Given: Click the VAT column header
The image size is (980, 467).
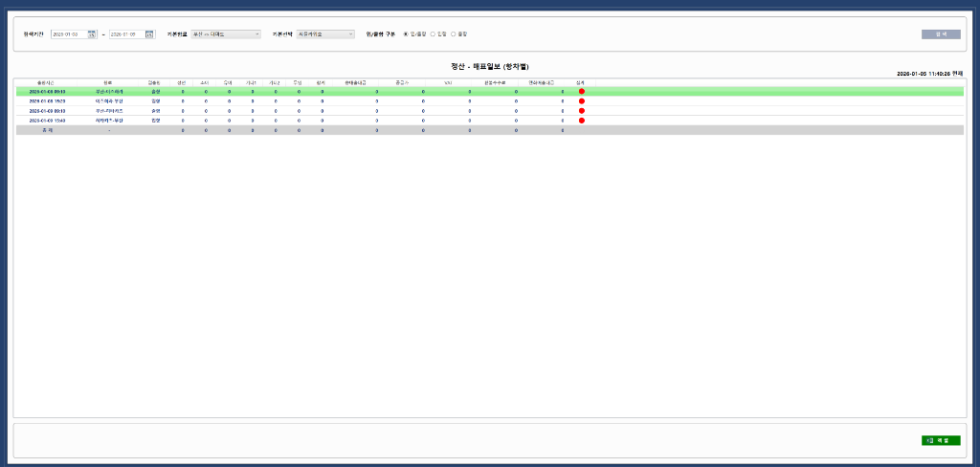Looking at the screenshot, I should pos(448,82).
